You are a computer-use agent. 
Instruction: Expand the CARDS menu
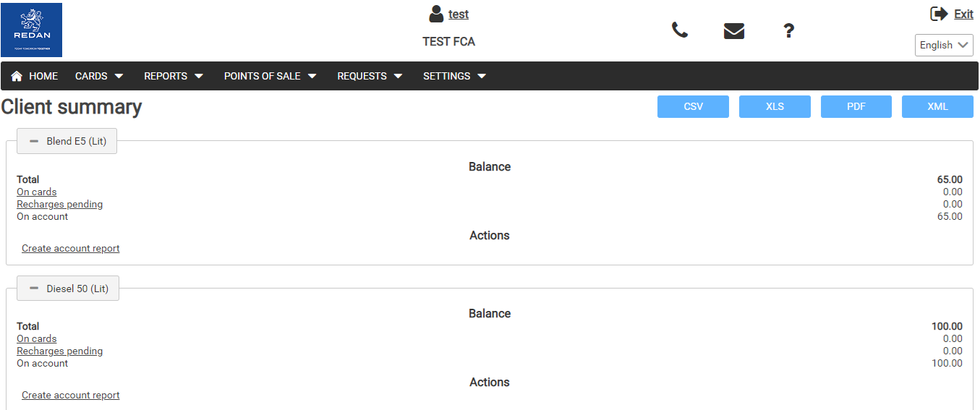tap(99, 76)
